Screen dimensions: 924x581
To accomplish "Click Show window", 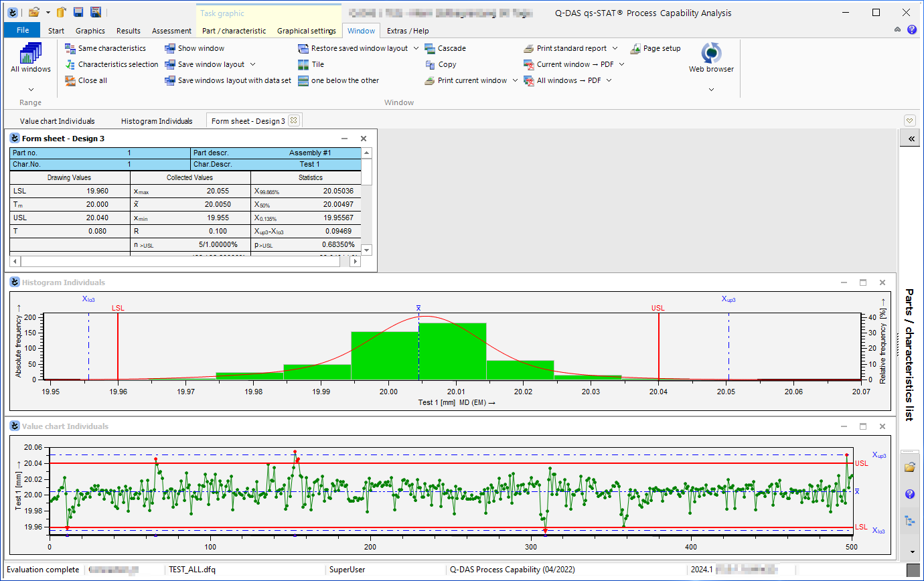I will click(x=195, y=48).
